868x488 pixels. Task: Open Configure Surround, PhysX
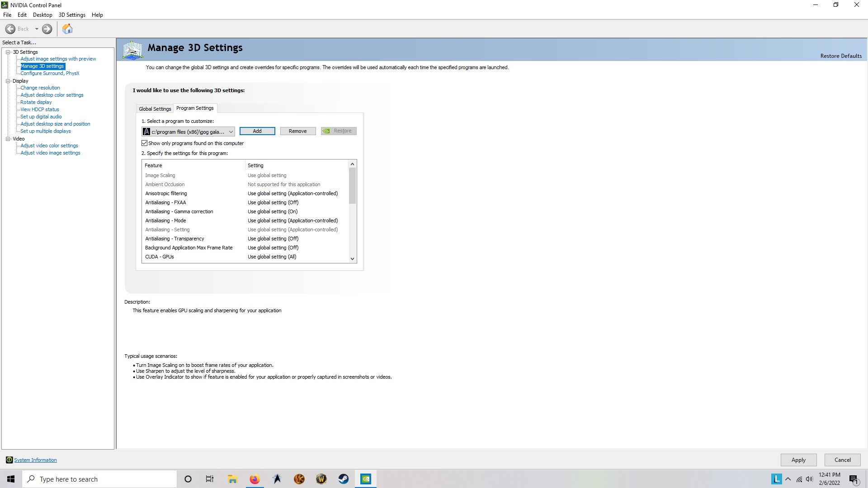point(50,73)
